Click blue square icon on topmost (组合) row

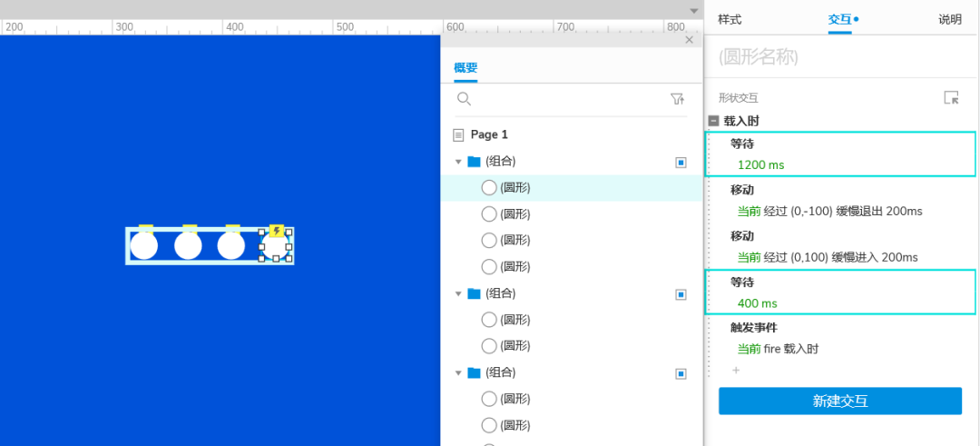(x=681, y=163)
